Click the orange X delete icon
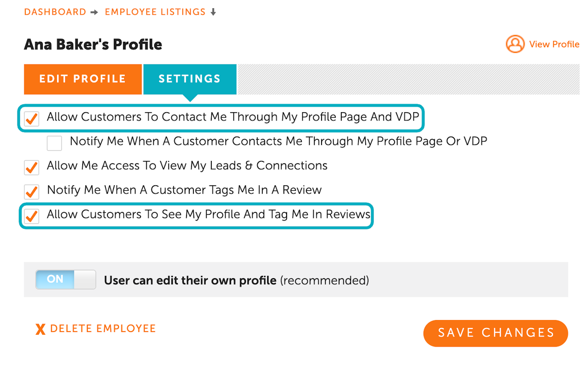 tap(40, 329)
